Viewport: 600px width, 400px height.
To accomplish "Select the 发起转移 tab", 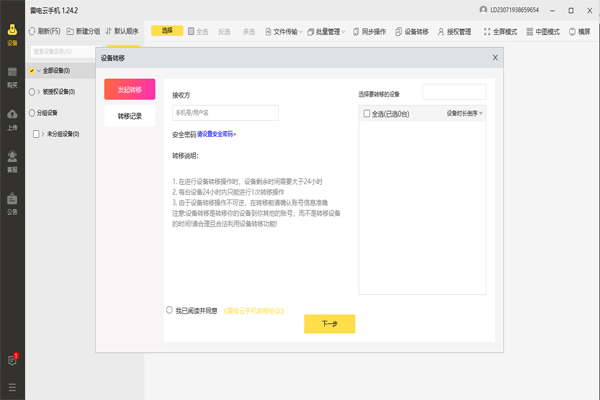I will (130, 90).
